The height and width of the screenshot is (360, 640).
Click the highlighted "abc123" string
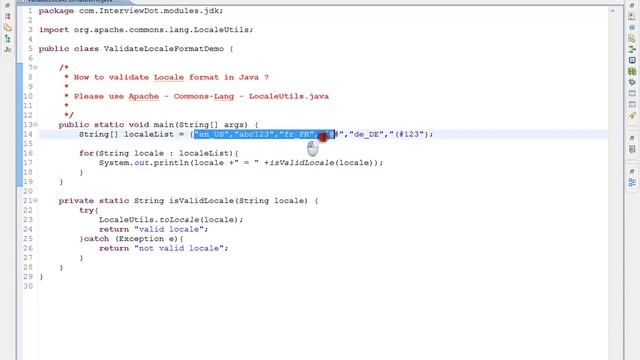click(x=254, y=134)
